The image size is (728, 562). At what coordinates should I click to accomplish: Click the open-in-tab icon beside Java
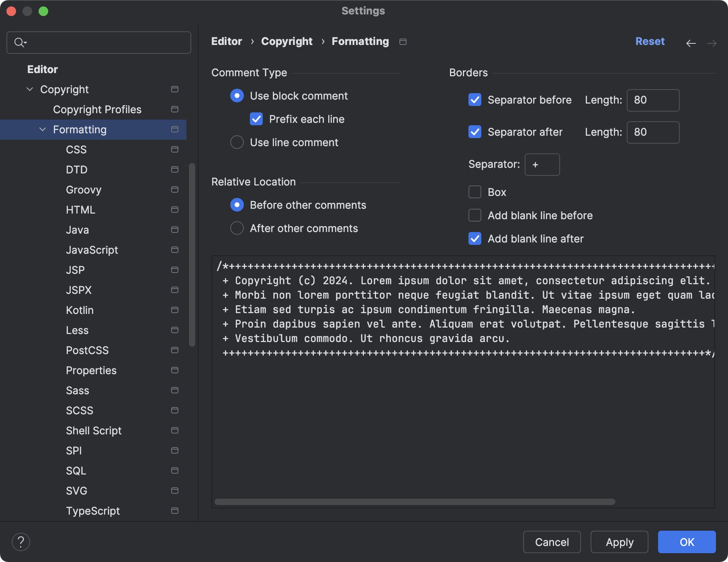175,230
